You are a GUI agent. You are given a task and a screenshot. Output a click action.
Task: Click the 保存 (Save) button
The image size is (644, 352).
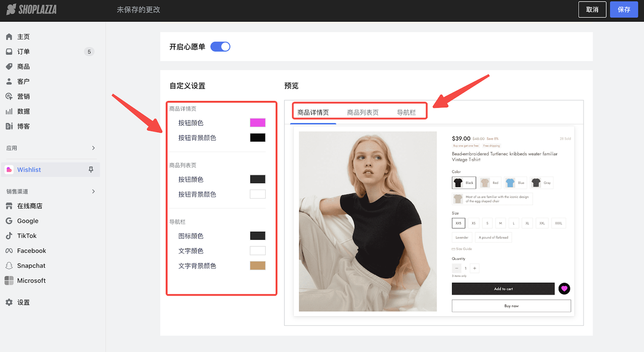tap(623, 10)
